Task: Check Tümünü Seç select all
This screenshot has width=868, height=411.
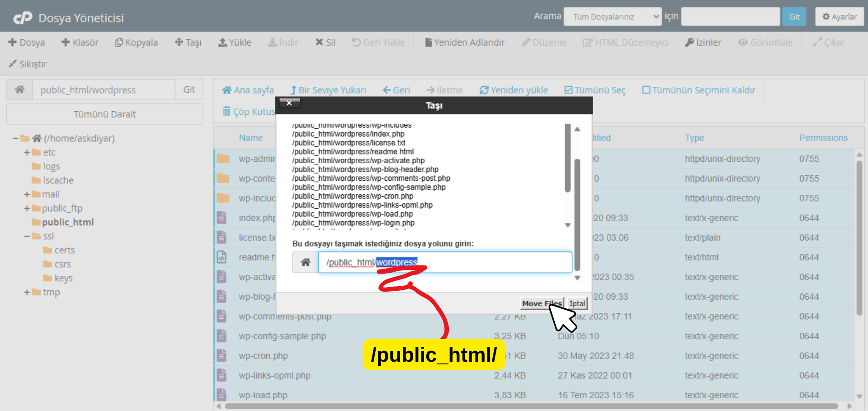Action: point(595,90)
